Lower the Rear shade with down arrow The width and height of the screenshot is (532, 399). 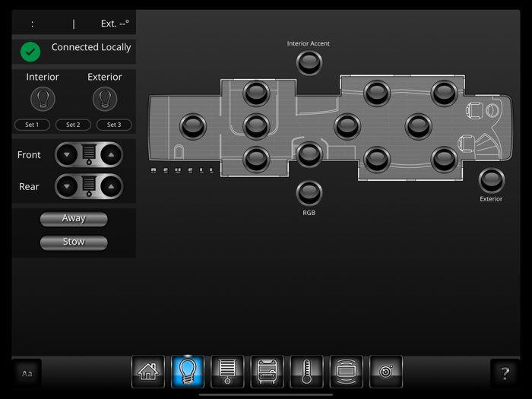pos(67,186)
